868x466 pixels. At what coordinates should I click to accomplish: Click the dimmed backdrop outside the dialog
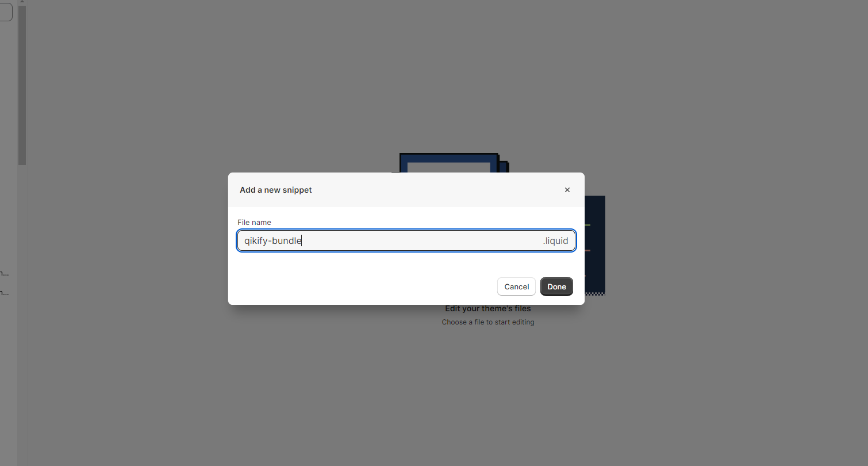[x=719, y=374]
